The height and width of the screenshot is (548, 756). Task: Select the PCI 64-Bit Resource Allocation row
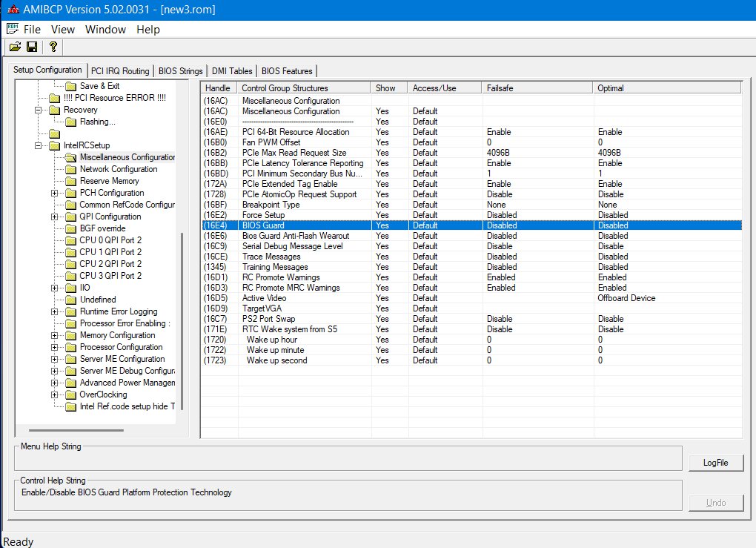pos(471,132)
